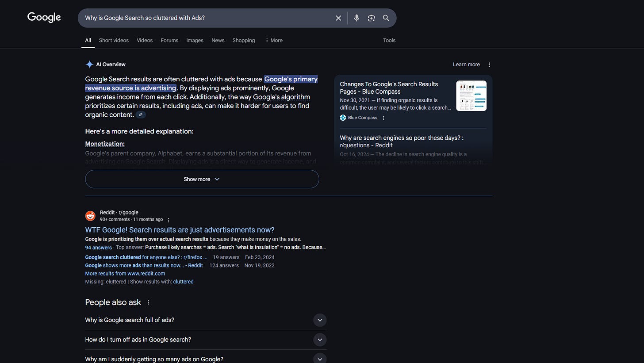Select the All results tab
This screenshot has height=363, width=644.
(88, 40)
